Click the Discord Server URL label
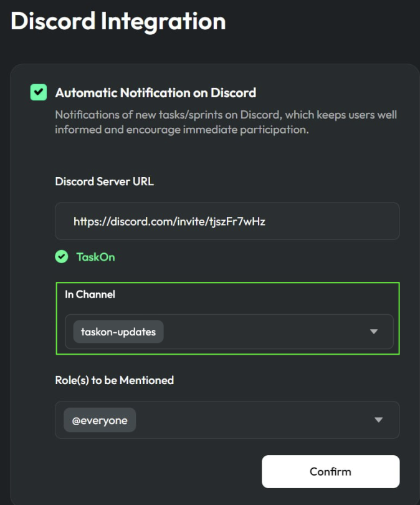420x505 pixels. coord(104,181)
